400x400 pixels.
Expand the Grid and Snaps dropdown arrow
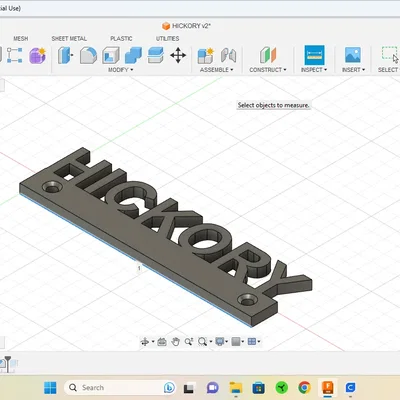(x=243, y=342)
